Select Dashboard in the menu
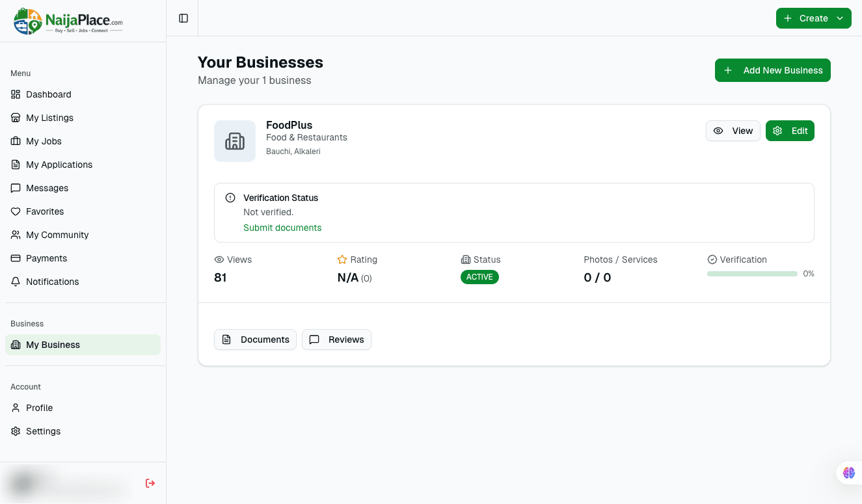This screenshot has height=504, width=862. tap(48, 94)
